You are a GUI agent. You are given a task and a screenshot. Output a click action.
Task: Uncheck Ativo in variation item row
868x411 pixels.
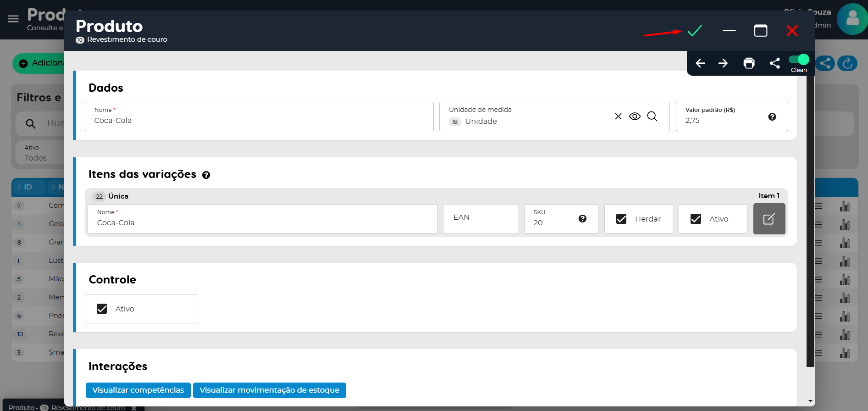click(x=696, y=219)
